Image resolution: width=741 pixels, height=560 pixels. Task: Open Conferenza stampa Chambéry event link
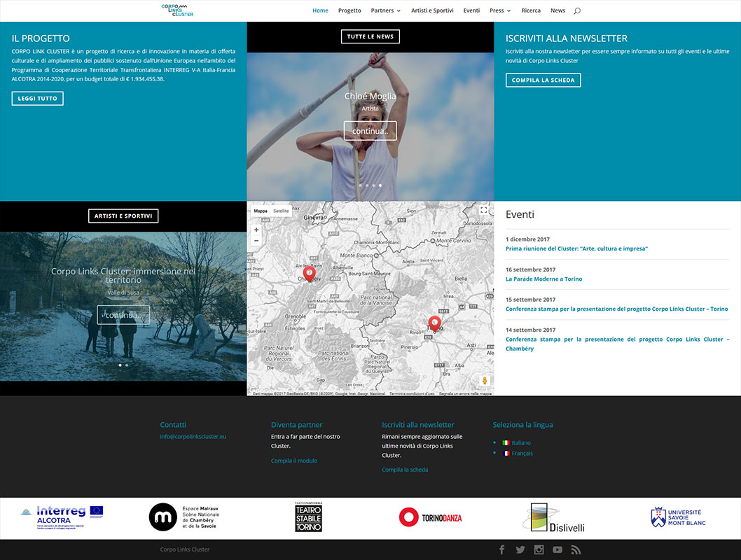(x=617, y=344)
